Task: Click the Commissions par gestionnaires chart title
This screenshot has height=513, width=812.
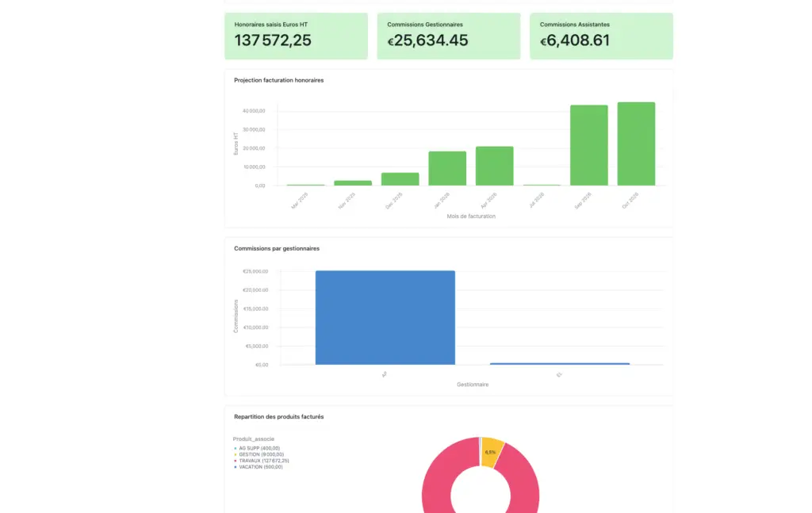Action: (277, 248)
